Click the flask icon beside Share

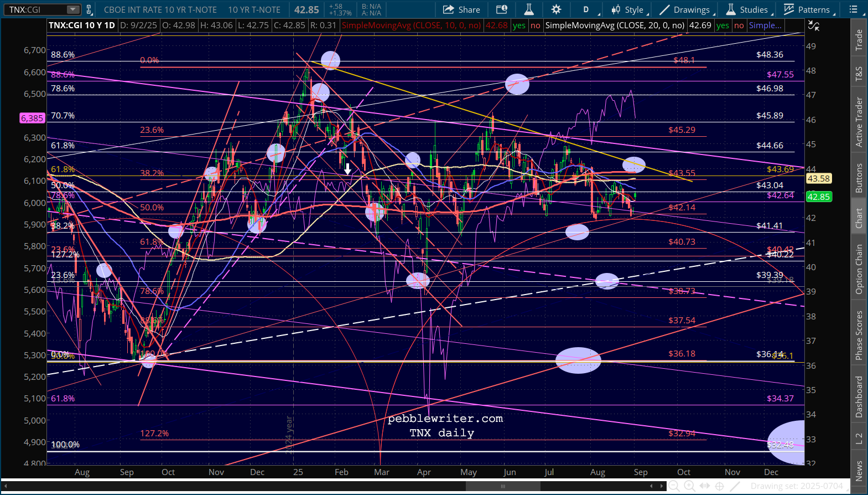tap(529, 9)
